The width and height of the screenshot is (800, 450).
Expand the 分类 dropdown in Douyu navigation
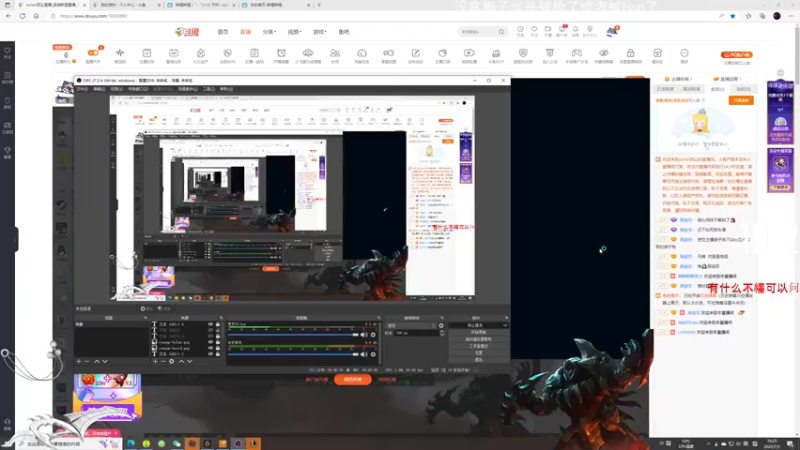coord(269,32)
